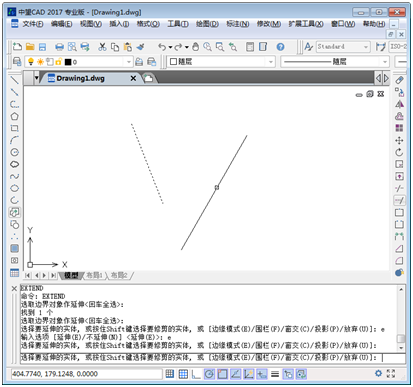Close the Drawing1.dwg tab
Screen dimensions: 413x387
coord(133,78)
